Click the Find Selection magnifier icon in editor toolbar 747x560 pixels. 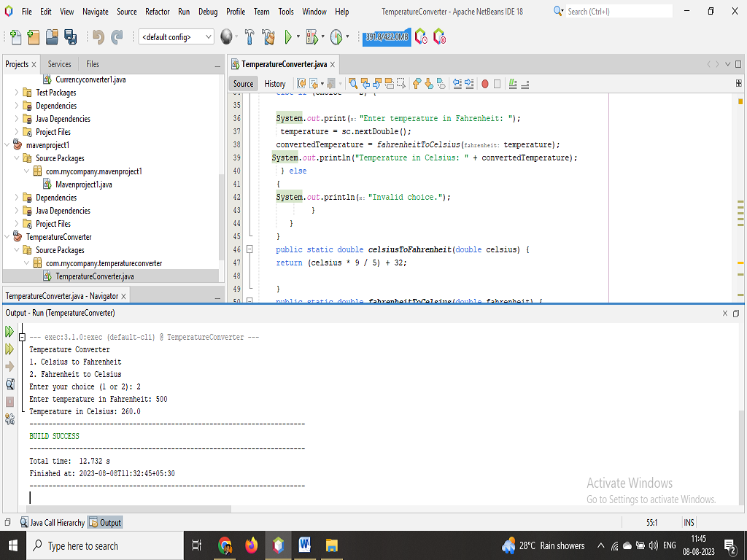point(353,84)
